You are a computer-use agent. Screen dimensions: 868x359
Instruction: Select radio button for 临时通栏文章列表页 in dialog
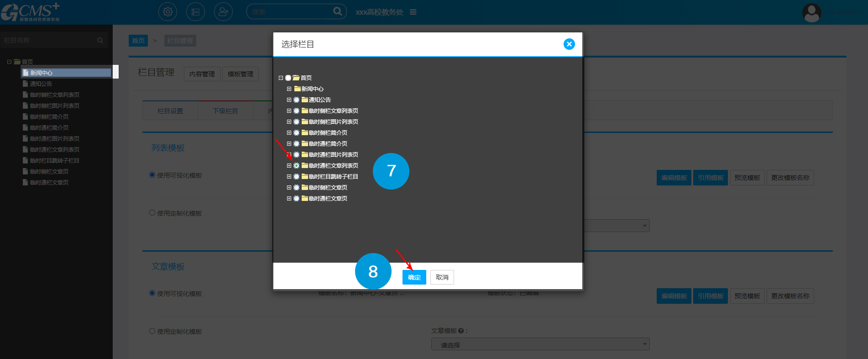tap(297, 166)
